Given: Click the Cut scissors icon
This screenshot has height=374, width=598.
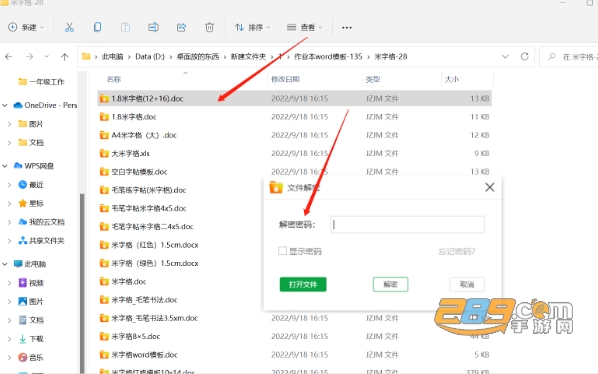Looking at the screenshot, I should click(69, 27).
